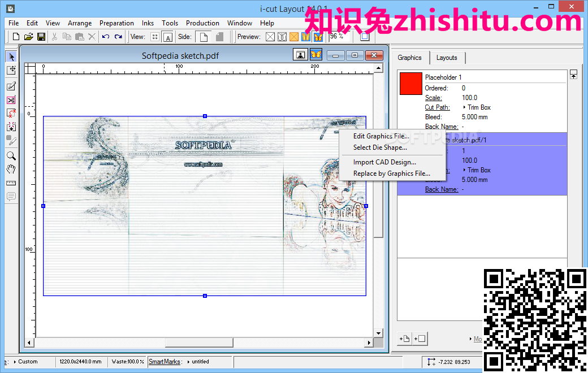Select the move-graphics tool below the arrow

point(11,71)
